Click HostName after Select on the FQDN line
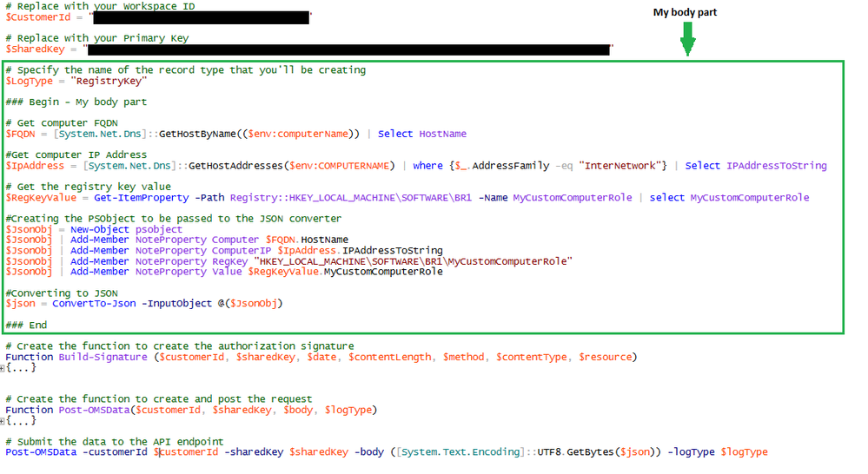This screenshot has width=868, height=474. point(443,134)
